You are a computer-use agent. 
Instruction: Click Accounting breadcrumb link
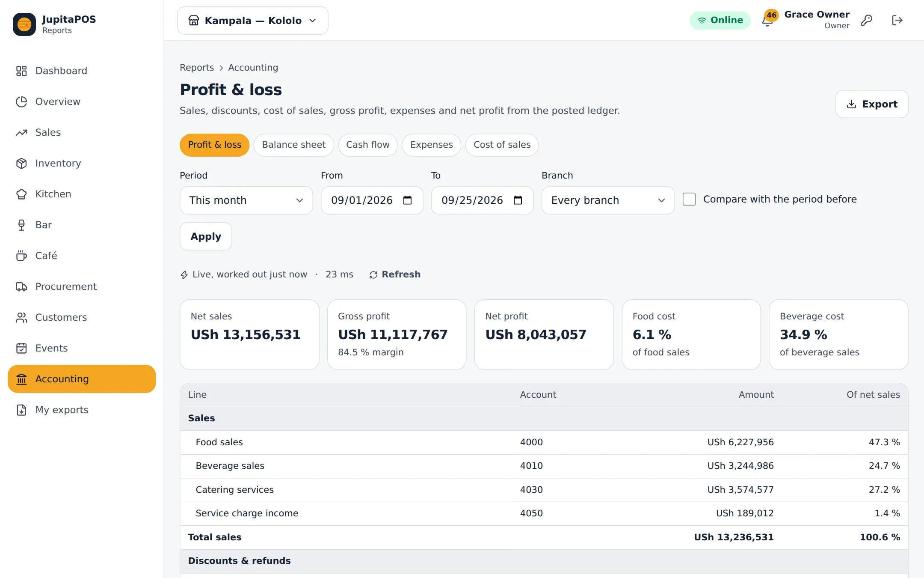253,68
